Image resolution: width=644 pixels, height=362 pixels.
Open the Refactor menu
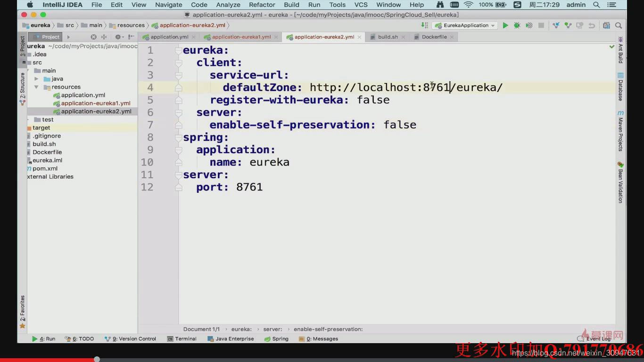pos(262,5)
